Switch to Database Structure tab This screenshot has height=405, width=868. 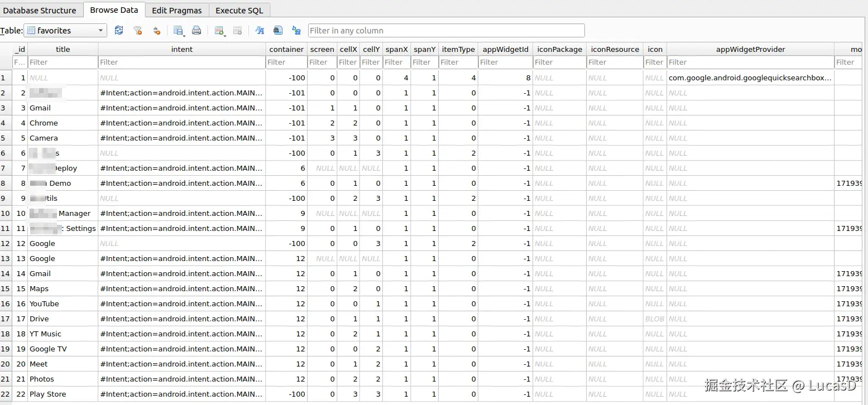coord(40,10)
